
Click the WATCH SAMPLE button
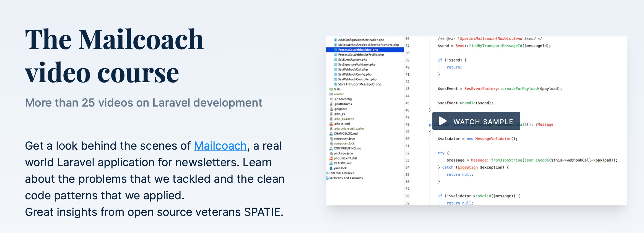pos(476,121)
